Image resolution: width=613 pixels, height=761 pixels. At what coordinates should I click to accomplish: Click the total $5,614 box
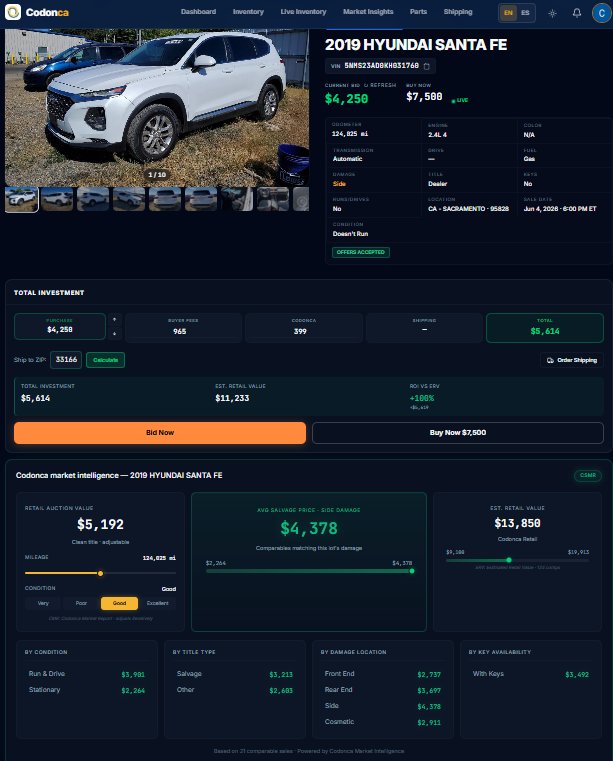[545, 328]
